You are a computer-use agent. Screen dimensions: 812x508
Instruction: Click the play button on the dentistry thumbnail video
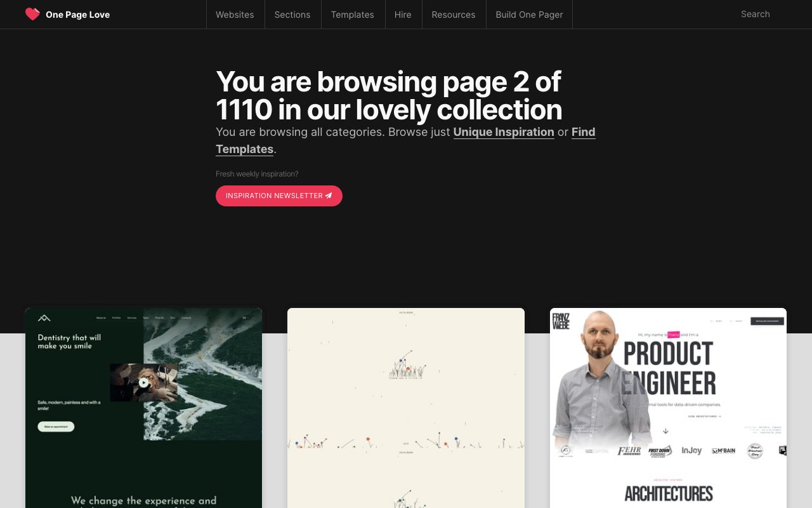pyautogui.click(x=144, y=382)
